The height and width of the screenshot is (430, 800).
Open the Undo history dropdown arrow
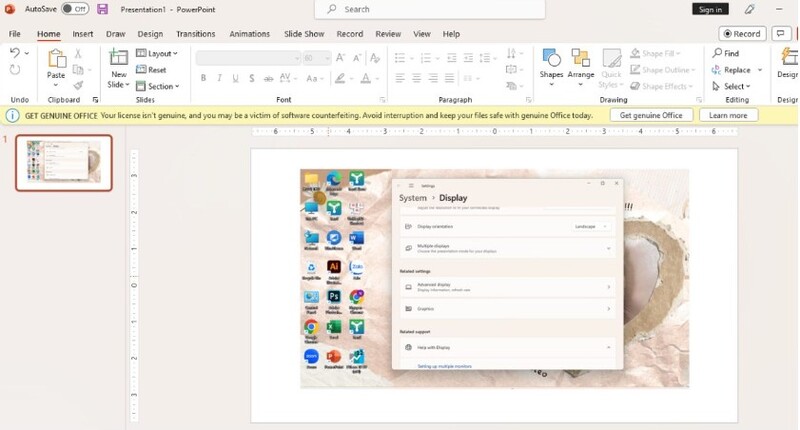[x=27, y=53]
